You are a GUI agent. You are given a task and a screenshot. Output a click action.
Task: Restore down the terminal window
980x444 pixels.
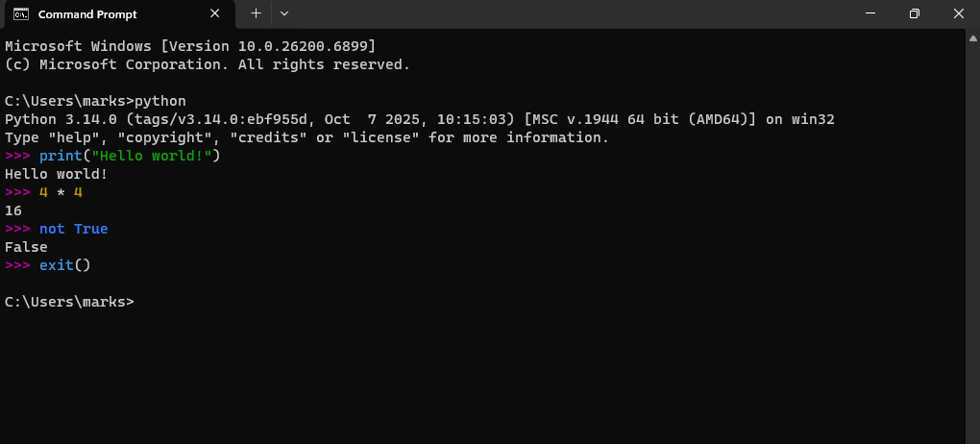pyautogui.click(x=915, y=13)
